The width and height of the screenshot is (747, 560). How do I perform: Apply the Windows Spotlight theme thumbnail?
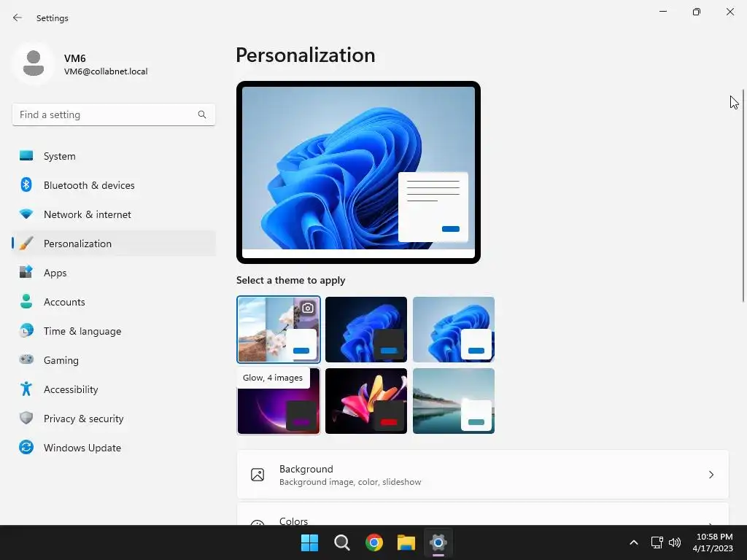coord(278,330)
